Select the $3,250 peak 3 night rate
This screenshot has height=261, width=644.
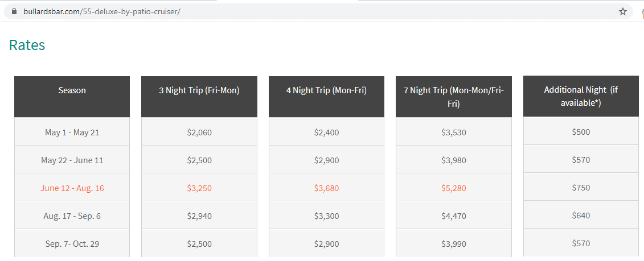[x=199, y=188]
